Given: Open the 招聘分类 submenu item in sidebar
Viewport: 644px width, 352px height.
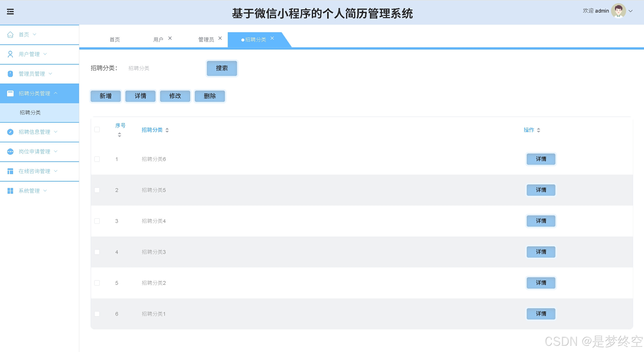Looking at the screenshot, I should coord(30,112).
